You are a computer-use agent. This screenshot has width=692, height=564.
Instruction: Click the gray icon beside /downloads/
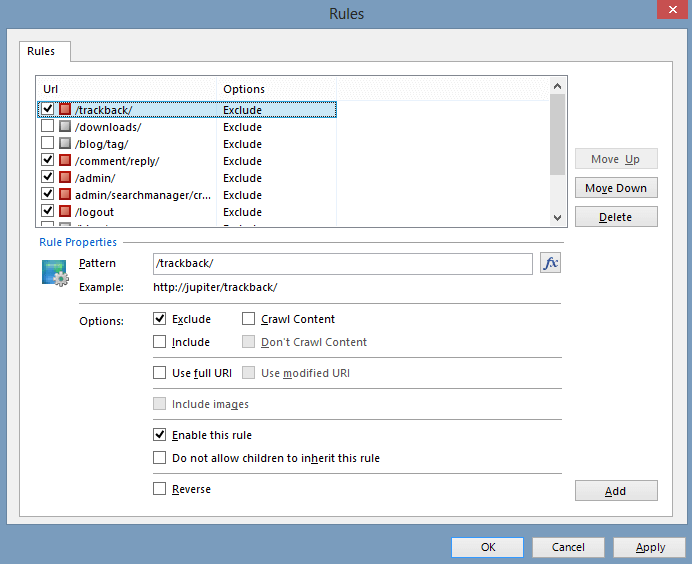pos(65,126)
